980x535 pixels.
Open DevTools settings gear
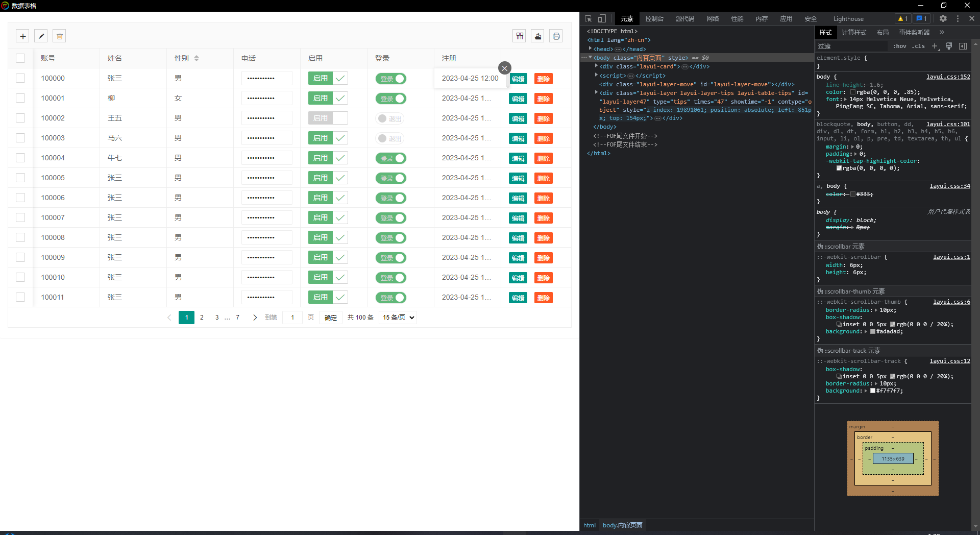pos(943,18)
